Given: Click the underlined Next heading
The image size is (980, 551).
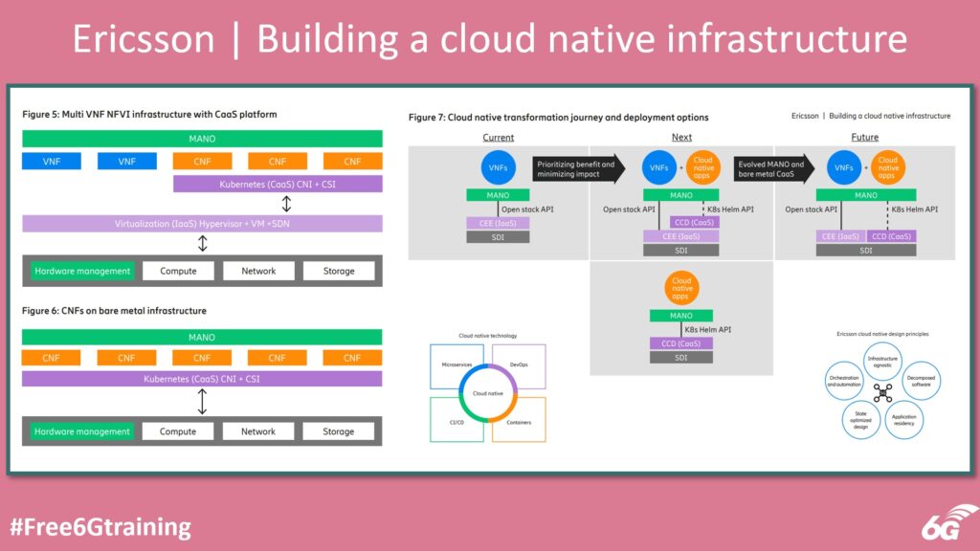Looking at the screenshot, I should click(x=681, y=138).
